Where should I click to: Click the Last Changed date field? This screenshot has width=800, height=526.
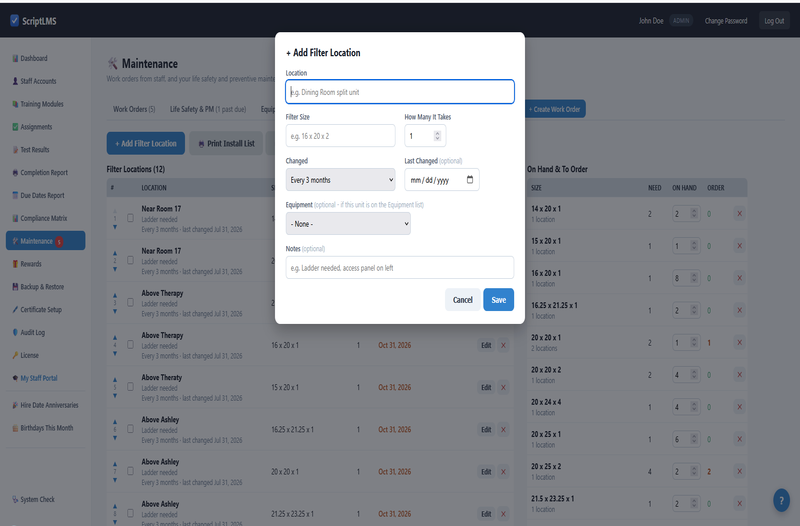point(442,180)
